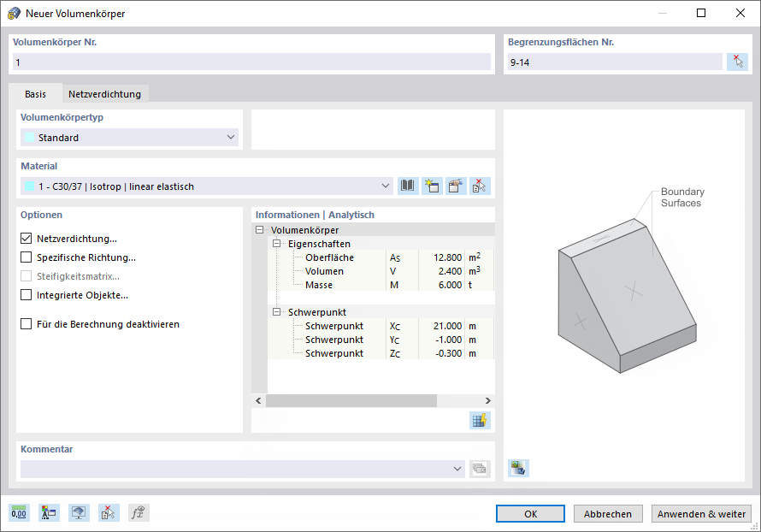Select the Yc Schwerpunkt value -1.000
Image resolution: width=761 pixels, height=532 pixels.
click(x=448, y=340)
